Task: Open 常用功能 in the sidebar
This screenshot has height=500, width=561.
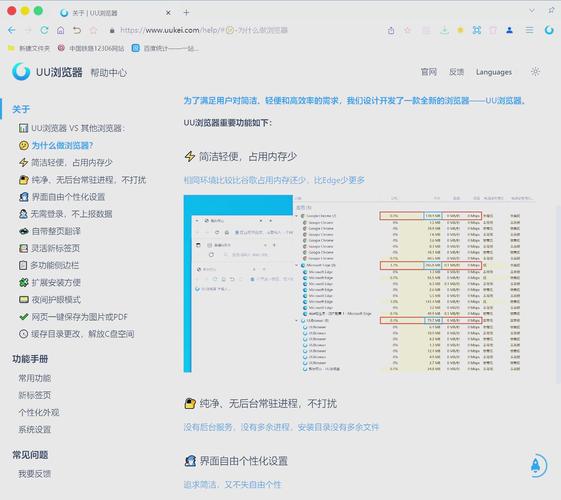Action: tap(35, 378)
